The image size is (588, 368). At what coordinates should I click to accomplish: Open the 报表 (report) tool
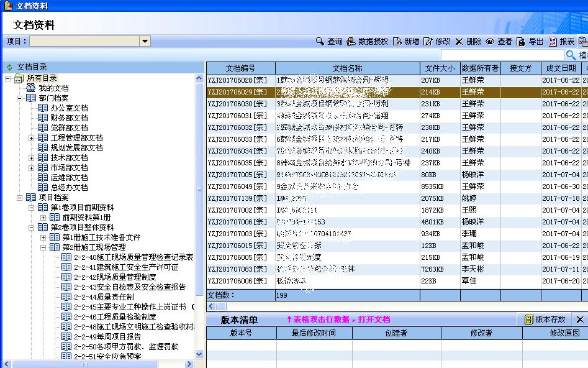tap(553, 42)
